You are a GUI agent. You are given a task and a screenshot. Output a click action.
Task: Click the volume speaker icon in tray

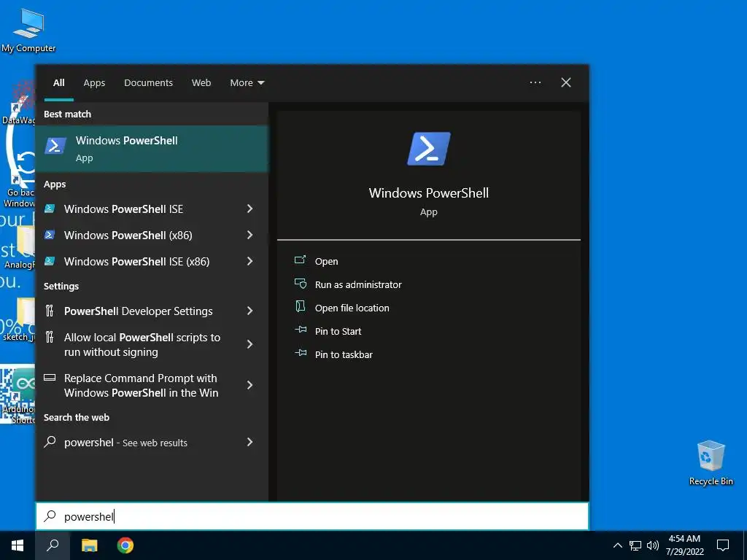(653, 545)
